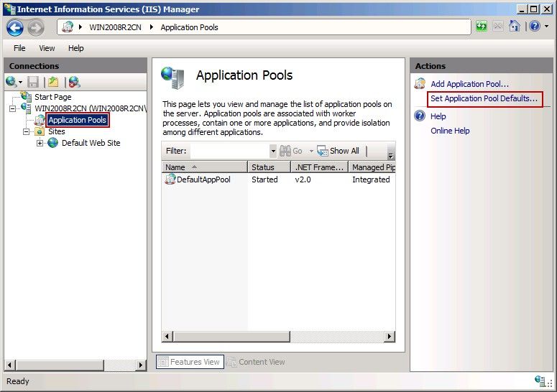The image size is (557, 392).
Task: Click the server icon in address bar
Action: [68, 27]
